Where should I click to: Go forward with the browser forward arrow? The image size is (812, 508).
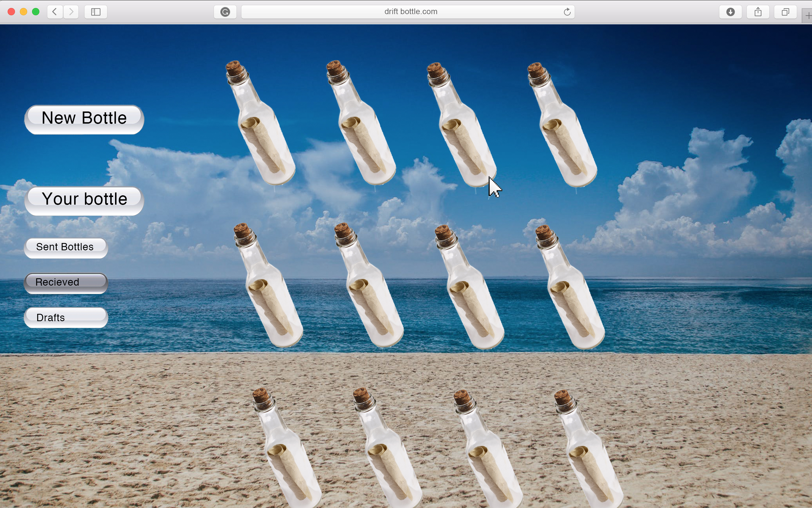click(x=71, y=12)
